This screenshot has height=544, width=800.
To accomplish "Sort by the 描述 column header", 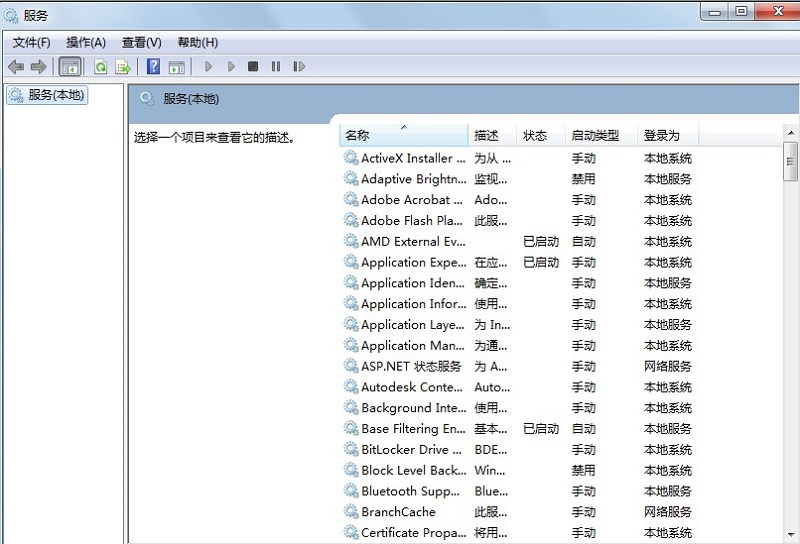I will pos(492,135).
